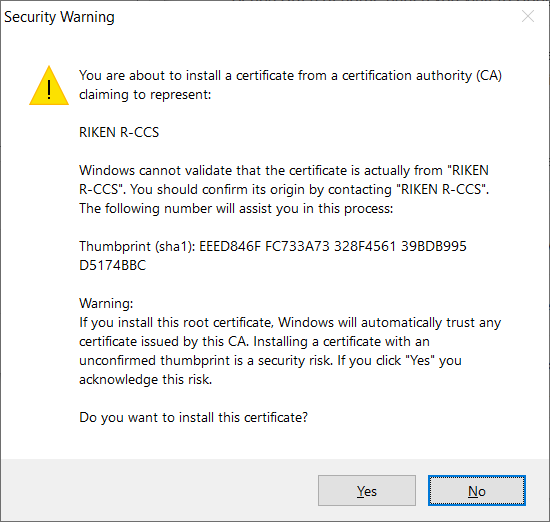Click the thumbprint segment EEED846F
Image resolution: width=550 pixels, height=522 pixels.
[x=230, y=246]
